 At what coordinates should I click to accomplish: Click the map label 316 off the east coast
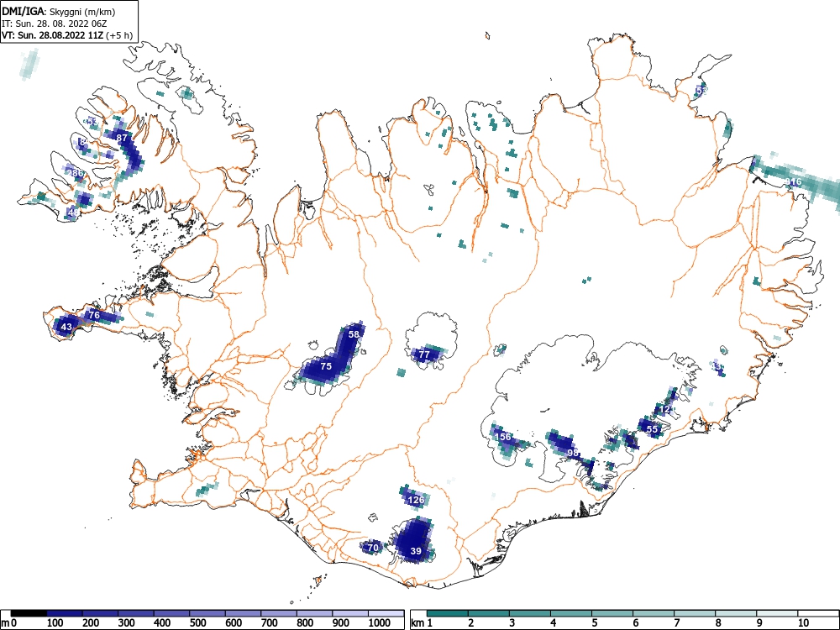[x=794, y=182]
